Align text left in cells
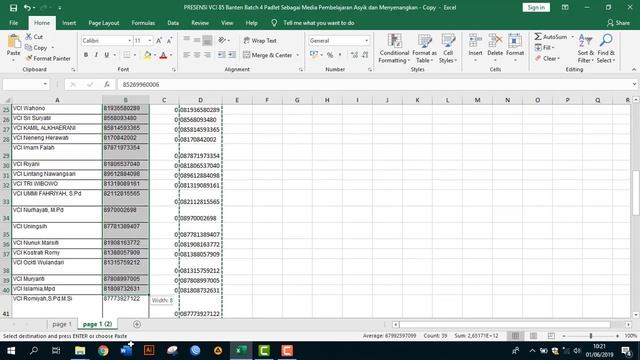Image resolution: width=640 pixels, height=360 pixels. point(187,55)
